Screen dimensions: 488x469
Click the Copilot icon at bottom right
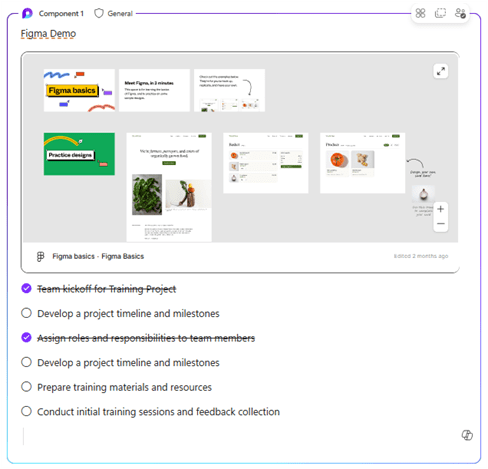(467, 435)
